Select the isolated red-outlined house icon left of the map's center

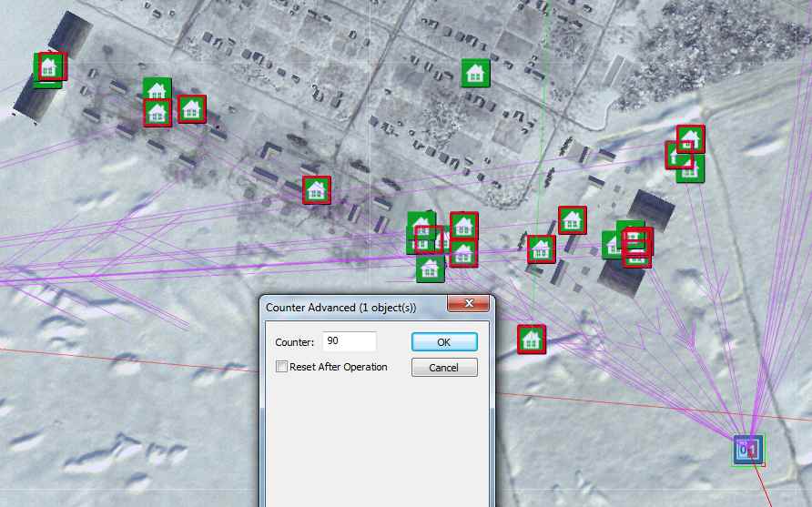pos(317,190)
